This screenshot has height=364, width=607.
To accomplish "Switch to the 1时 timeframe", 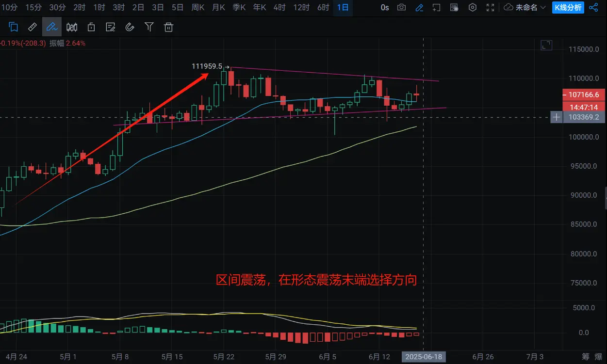I will pyautogui.click(x=99, y=7).
